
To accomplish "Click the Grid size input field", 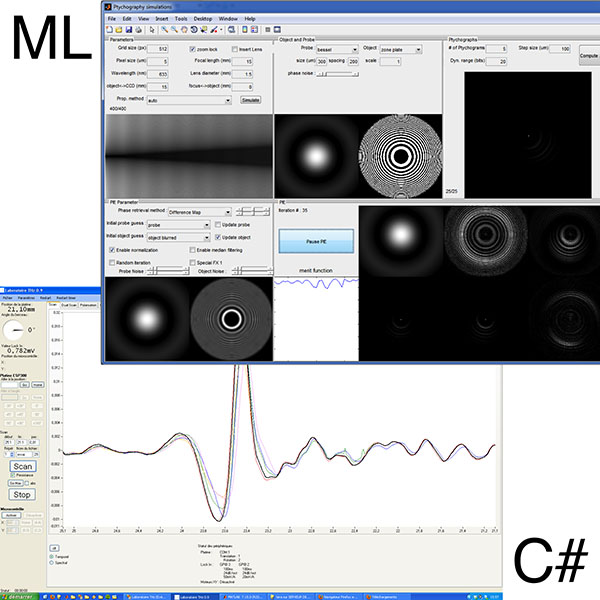I will pos(158,49).
